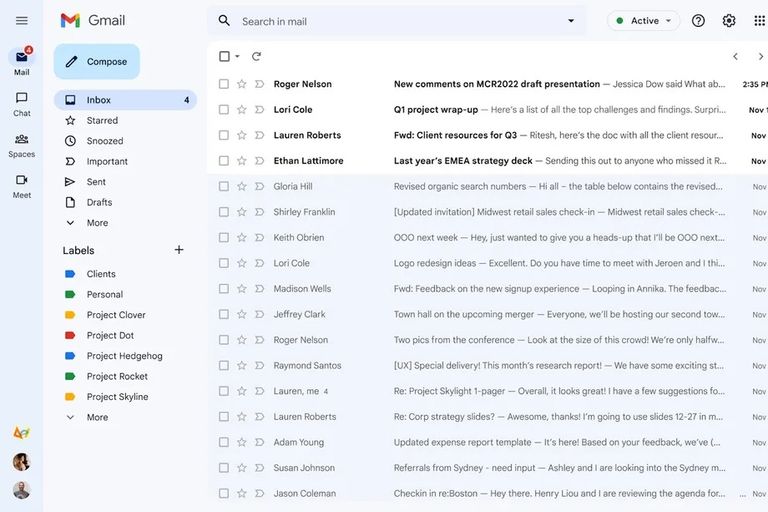The width and height of the screenshot is (768, 512).
Task: Open the Project Hedgehog label
Action: tap(124, 356)
